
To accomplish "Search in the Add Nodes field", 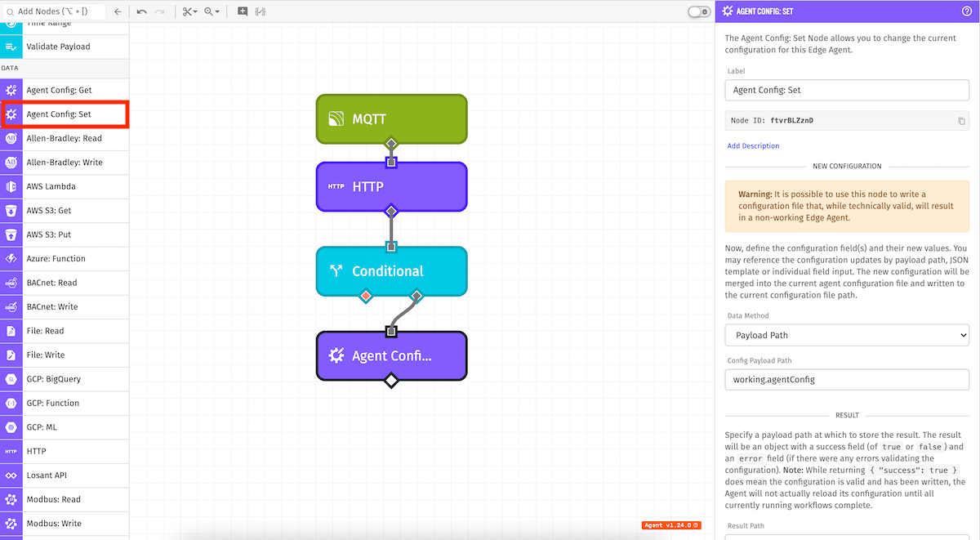I will tap(53, 12).
